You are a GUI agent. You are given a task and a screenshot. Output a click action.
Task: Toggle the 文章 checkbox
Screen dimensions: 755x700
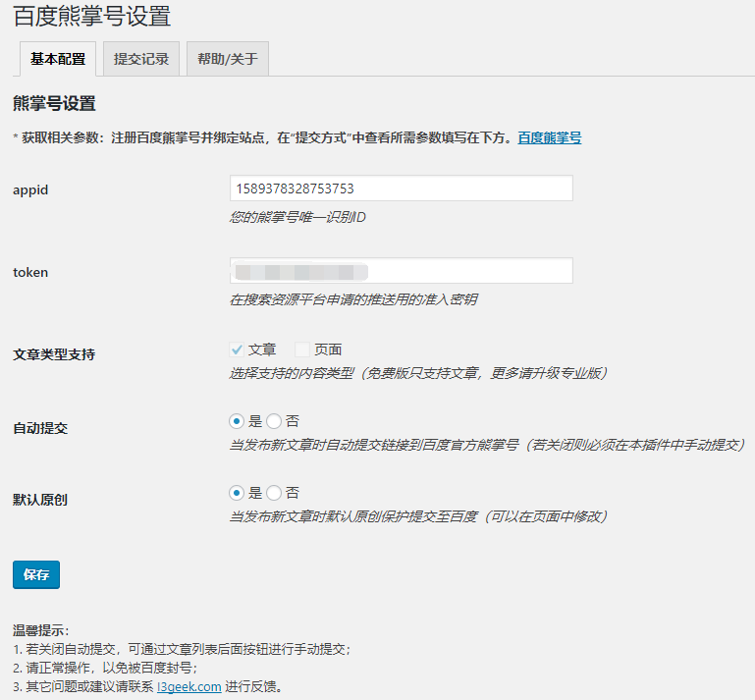click(x=237, y=350)
